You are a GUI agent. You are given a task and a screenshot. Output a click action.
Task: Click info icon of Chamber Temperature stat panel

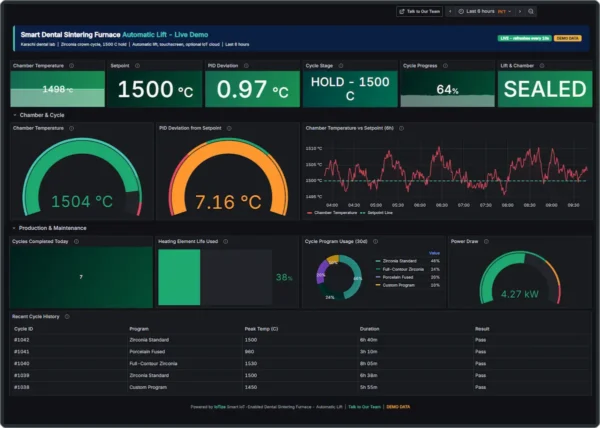72,66
